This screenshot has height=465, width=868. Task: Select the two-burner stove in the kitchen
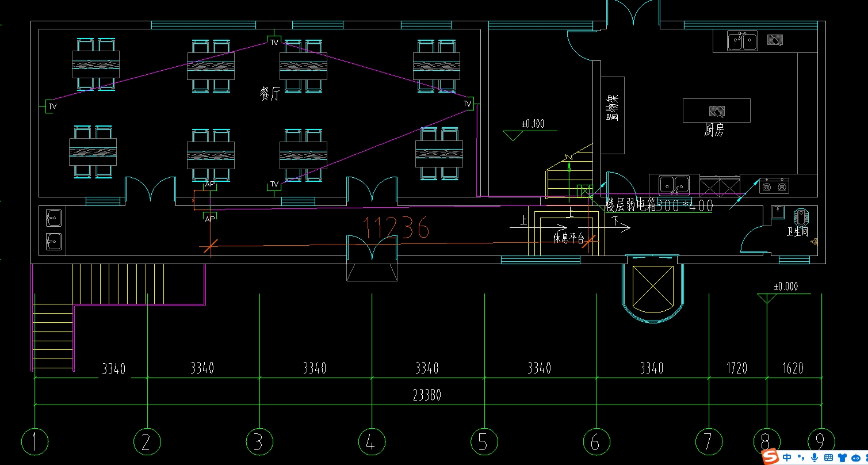[x=774, y=186]
